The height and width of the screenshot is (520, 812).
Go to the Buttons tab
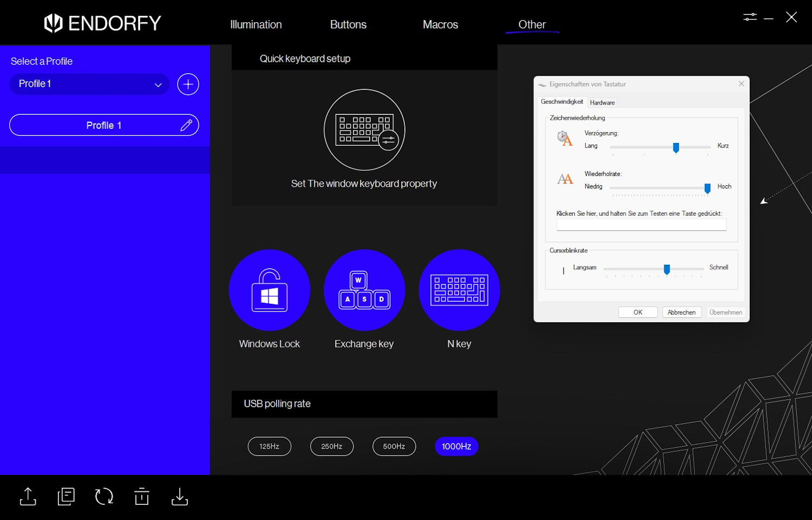click(348, 24)
